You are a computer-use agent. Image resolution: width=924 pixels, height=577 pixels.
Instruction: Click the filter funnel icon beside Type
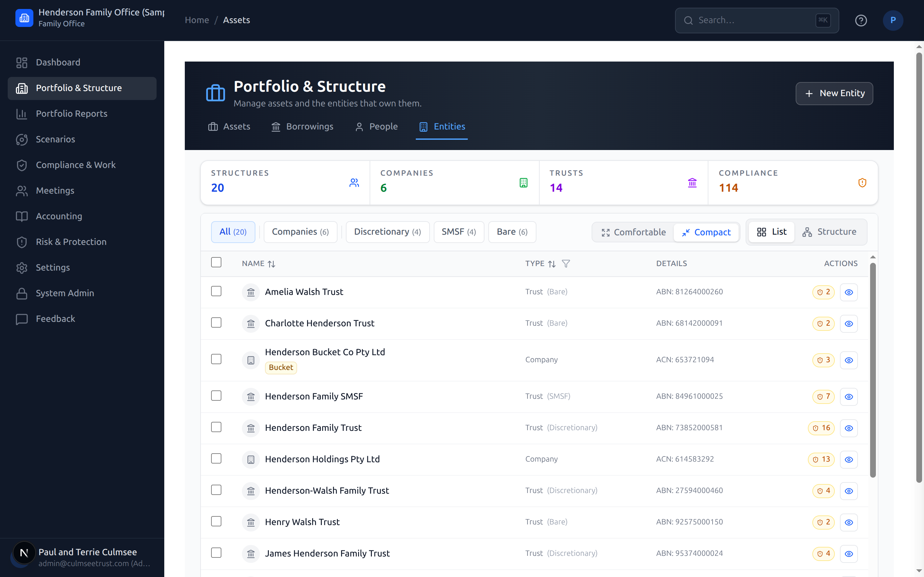[x=566, y=264]
